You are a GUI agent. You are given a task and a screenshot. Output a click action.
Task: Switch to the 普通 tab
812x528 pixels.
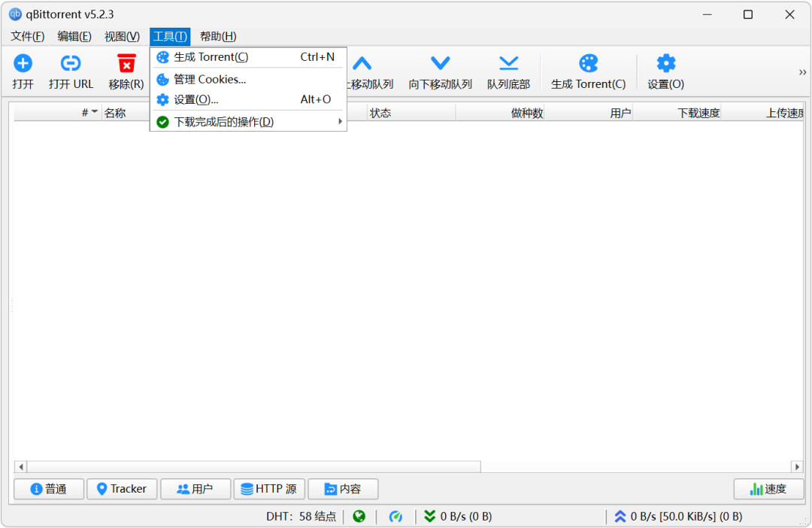[49, 489]
